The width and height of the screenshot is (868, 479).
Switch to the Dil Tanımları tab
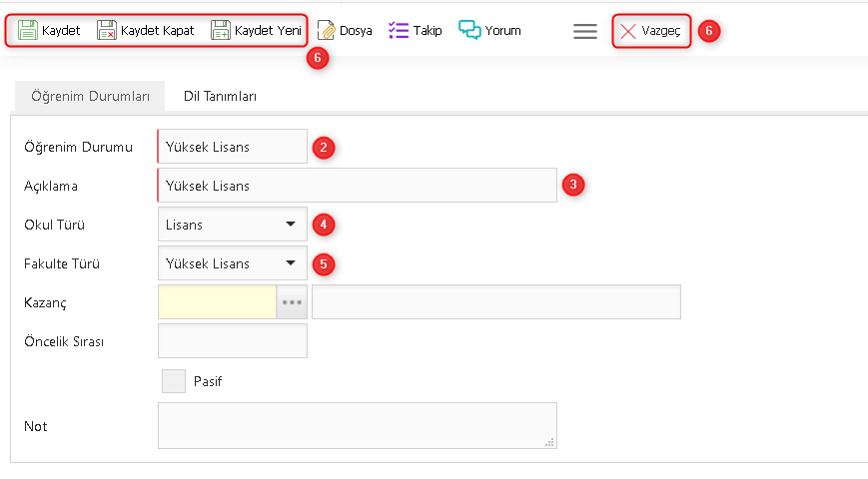click(x=220, y=97)
